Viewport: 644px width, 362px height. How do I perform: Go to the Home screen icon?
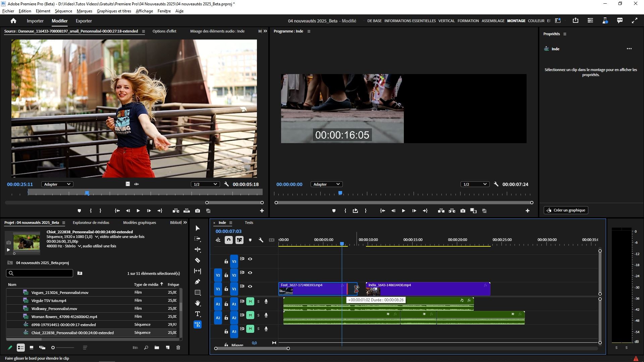13,21
